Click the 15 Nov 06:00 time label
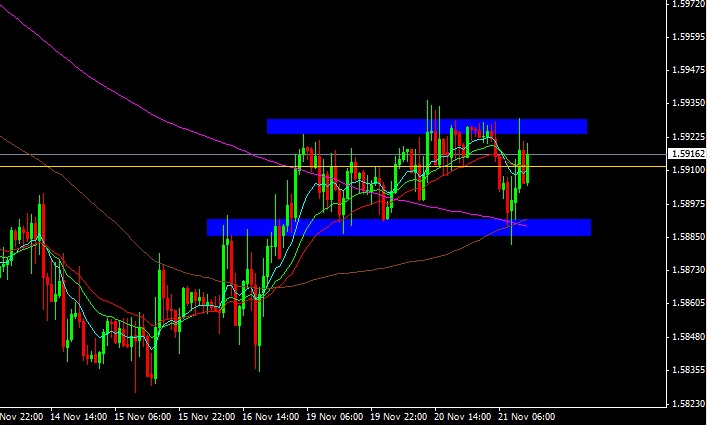 pyautogui.click(x=143, y=416)
